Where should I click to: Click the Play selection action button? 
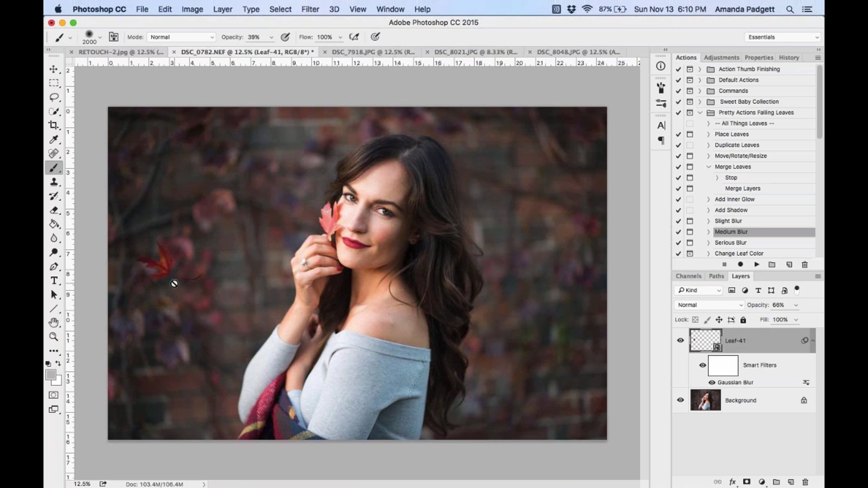point(756,265)
